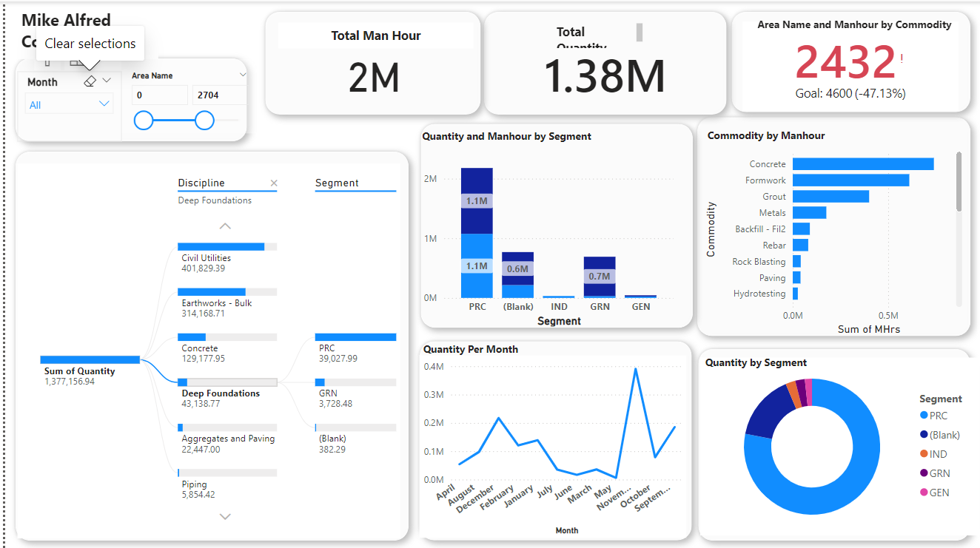Click the KPI value 2432
Screen dimensions: 980x548
(846, 63)
